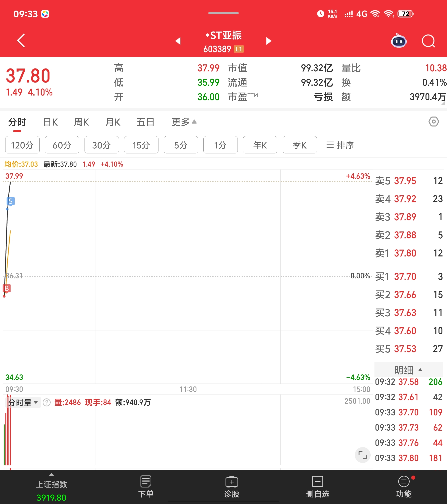Collapse the 明细 trade detail list
This screenshot has height=504, width=447.
(x=408, y=370)
